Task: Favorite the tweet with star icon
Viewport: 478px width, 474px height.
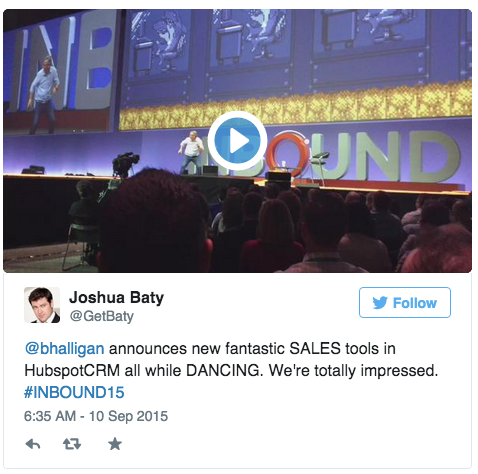Action: tap(115, 444)
